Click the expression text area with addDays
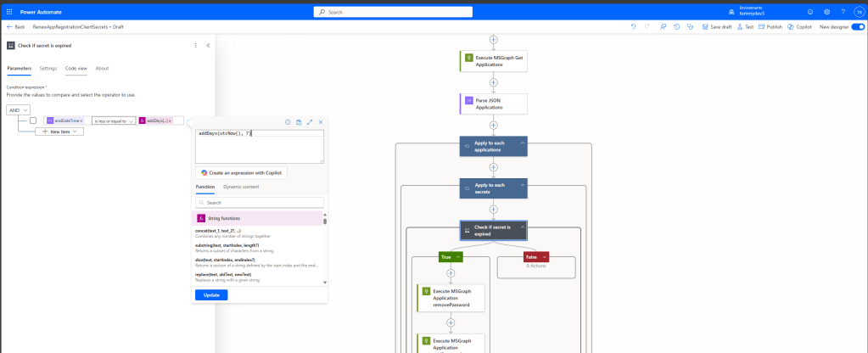The width and height of the screenshot is (868, 353). (260, 147)
